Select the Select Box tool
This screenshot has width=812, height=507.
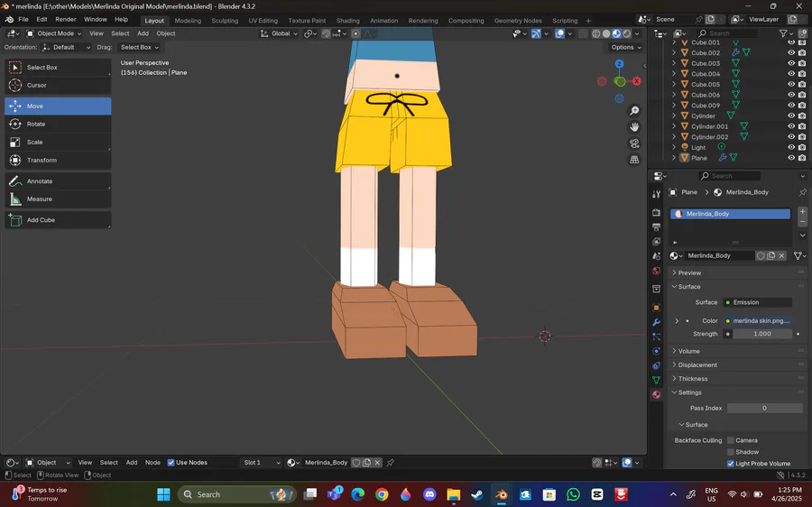(x=58, y=68)
